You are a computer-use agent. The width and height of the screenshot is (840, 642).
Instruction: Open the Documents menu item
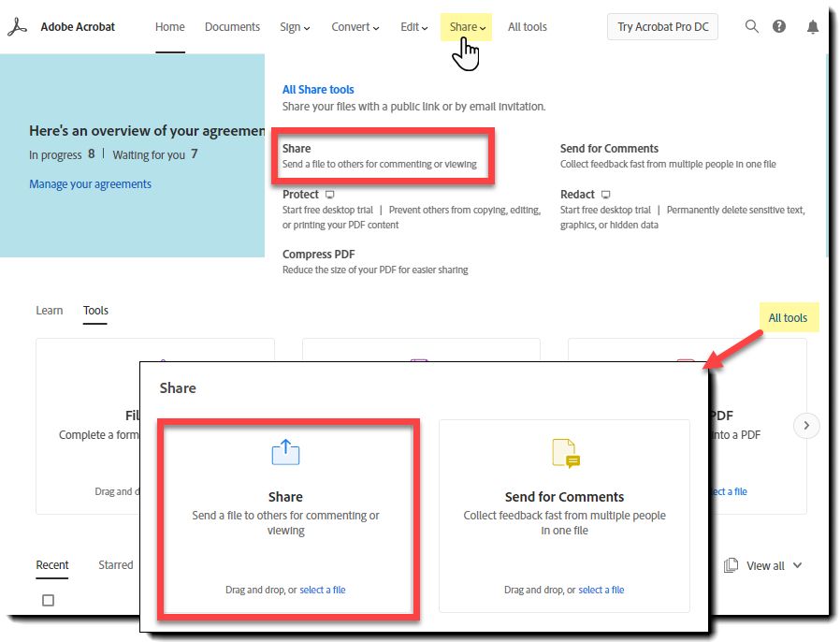click(232, 27)
